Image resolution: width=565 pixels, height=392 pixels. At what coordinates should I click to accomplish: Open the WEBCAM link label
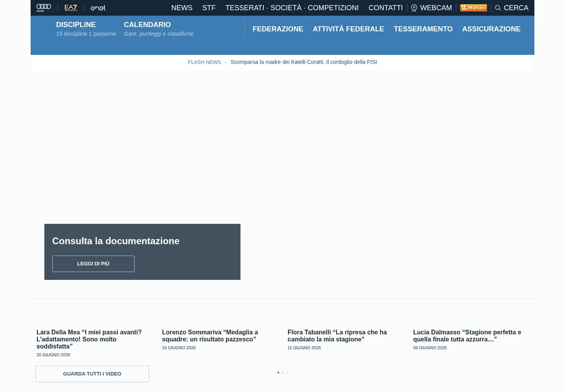pyautogui.click(x=436, y=8)
